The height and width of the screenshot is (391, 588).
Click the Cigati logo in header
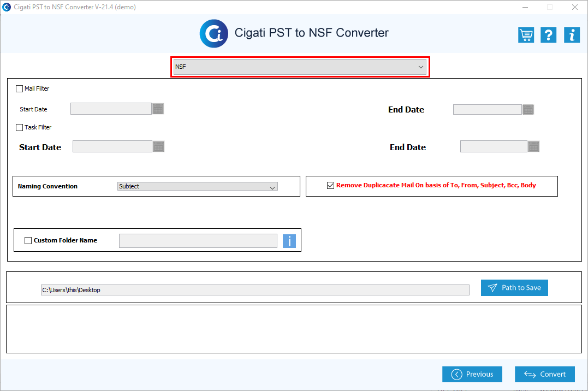214,33
